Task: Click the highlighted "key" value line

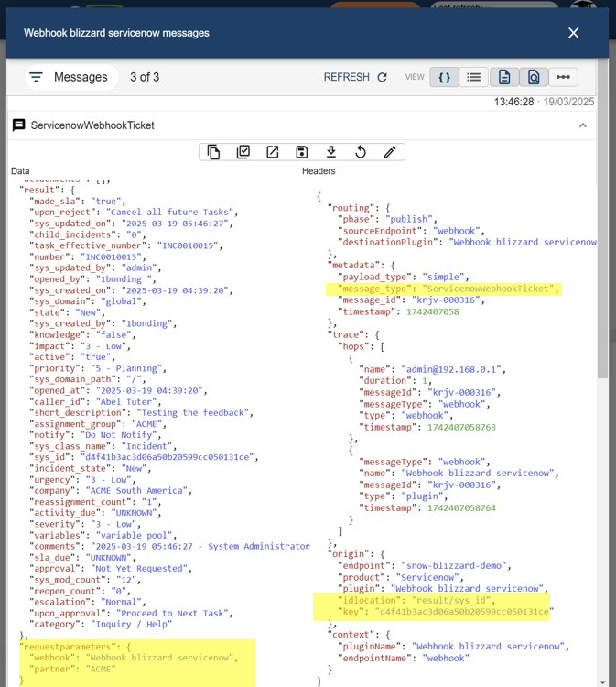Action: coord(446,612)
